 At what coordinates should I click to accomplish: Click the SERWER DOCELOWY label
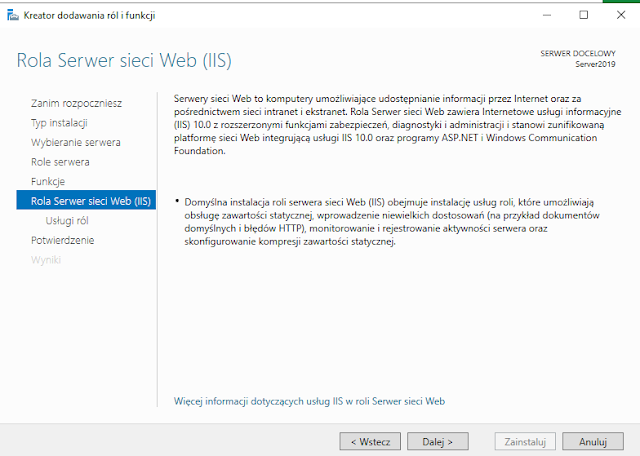click(578, 53)
